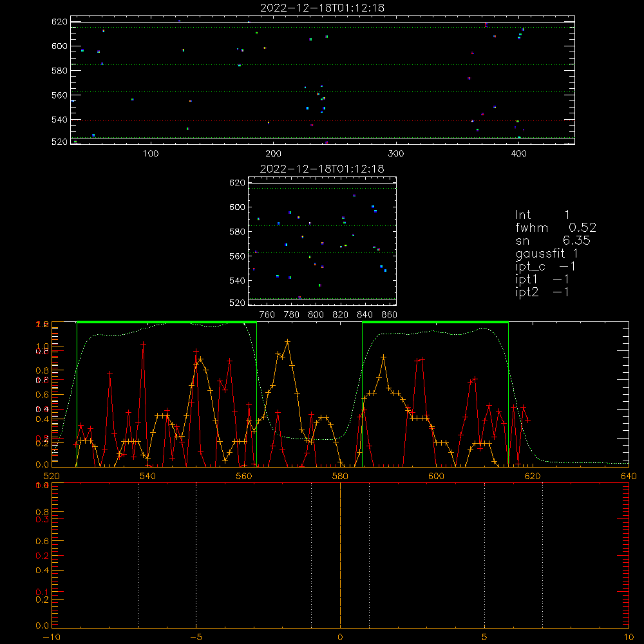644x644 pixels.
Task: Click the 2022-12-18T01:12:18 title above wide scatter plot
Action: coord(322,8)
